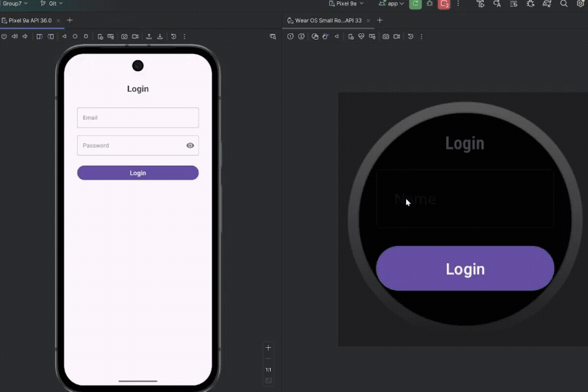Viewport: 588px width, 392px height.
Task: Click the search magnifier in top toolbar
Action: (x=564, y=4)
